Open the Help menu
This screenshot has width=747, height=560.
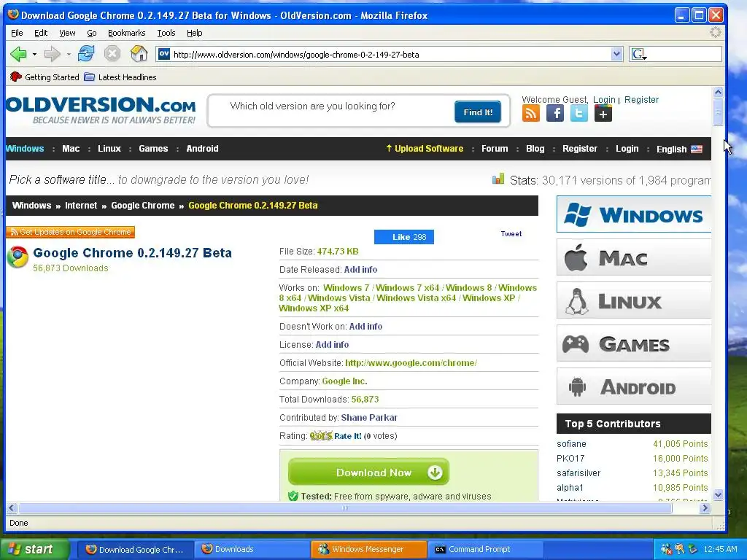click(x=194, y=33)
